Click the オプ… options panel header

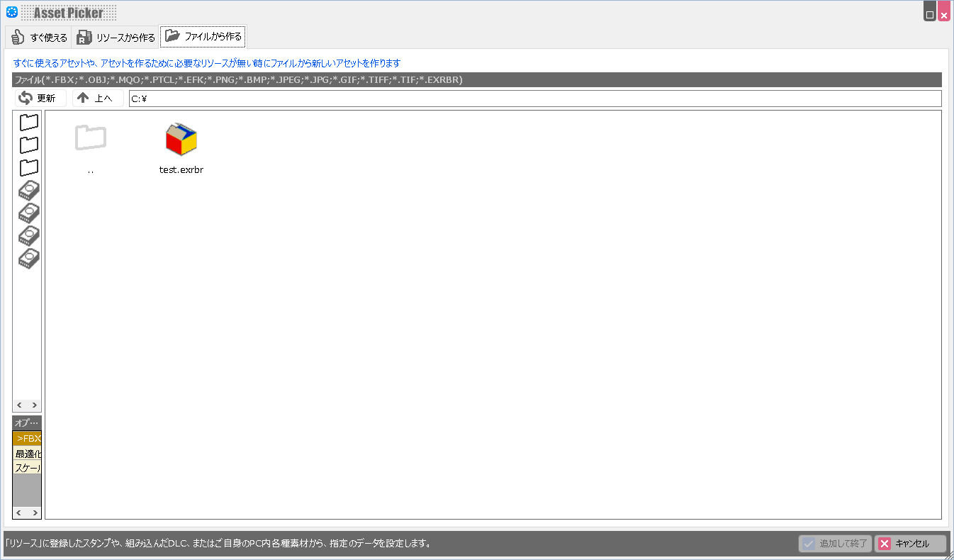point(27,422)
